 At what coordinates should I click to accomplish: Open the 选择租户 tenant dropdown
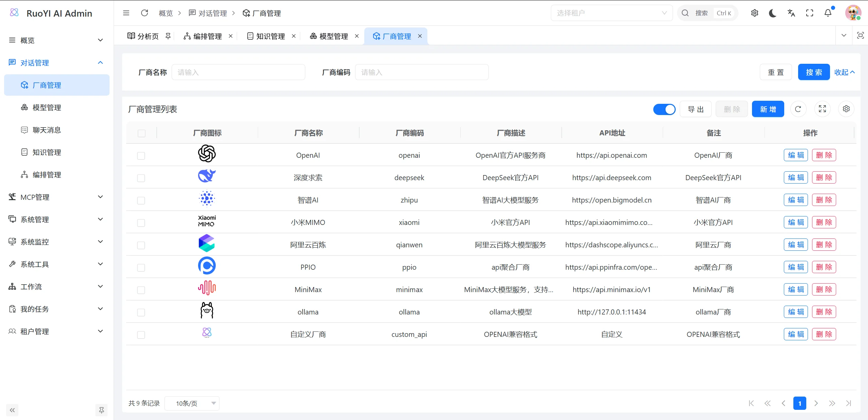[611, 13]
